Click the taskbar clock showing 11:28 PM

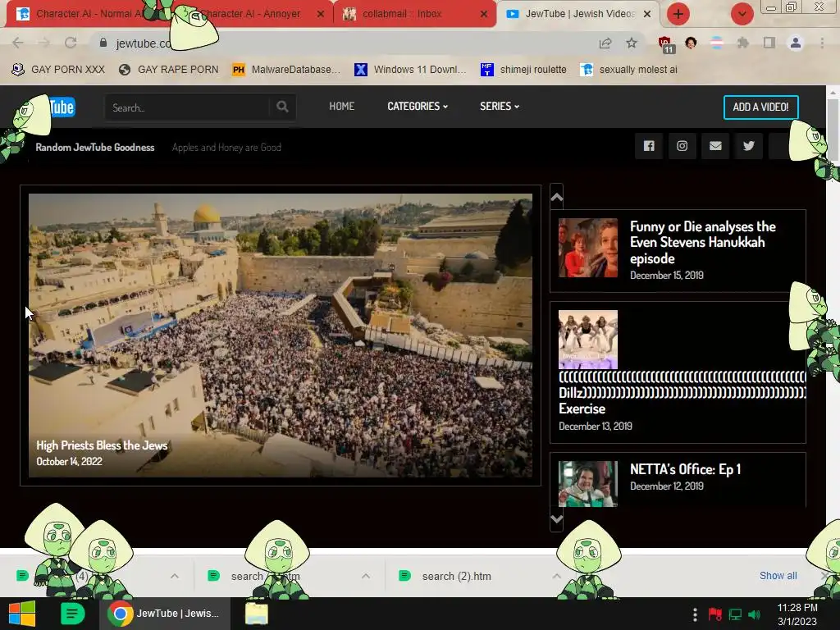(797, 614)
